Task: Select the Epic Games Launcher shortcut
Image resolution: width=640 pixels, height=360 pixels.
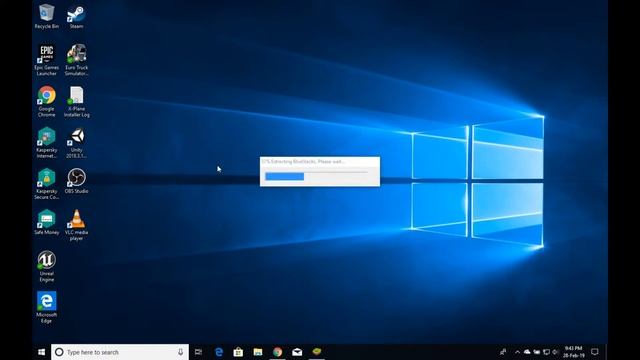Action: 47,60
